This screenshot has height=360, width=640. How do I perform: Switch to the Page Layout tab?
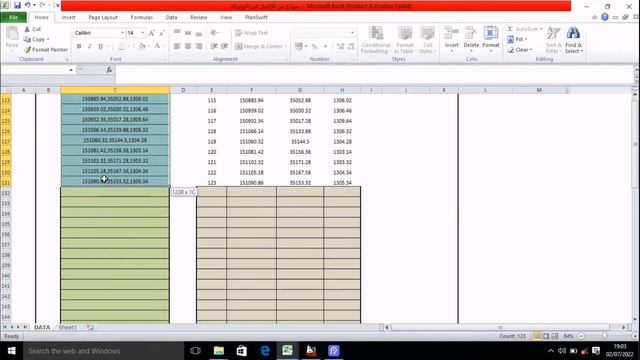[103, 18]
